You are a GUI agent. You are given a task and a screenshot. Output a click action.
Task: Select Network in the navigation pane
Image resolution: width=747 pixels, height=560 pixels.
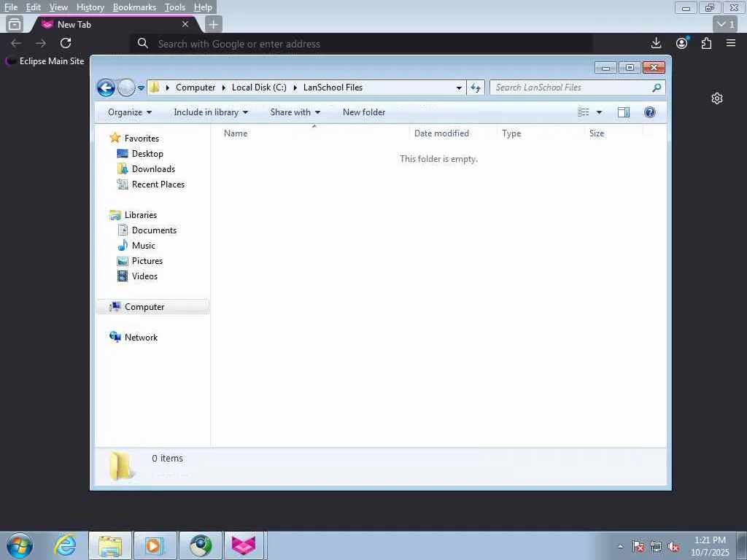pos(141,338)
